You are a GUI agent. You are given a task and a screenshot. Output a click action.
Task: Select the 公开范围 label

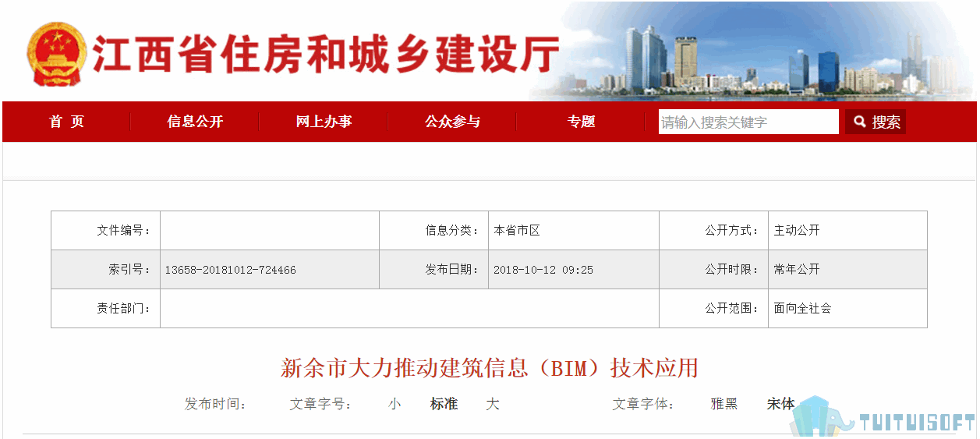[x=732, y=309]
